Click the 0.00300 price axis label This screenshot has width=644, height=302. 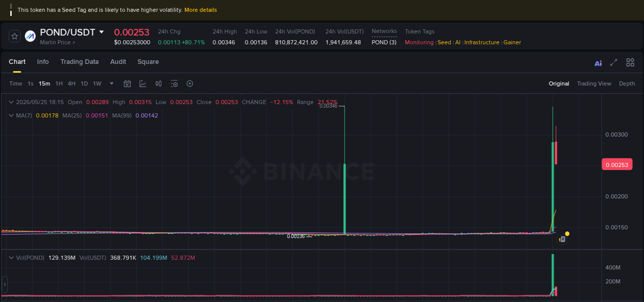[616, 135]
